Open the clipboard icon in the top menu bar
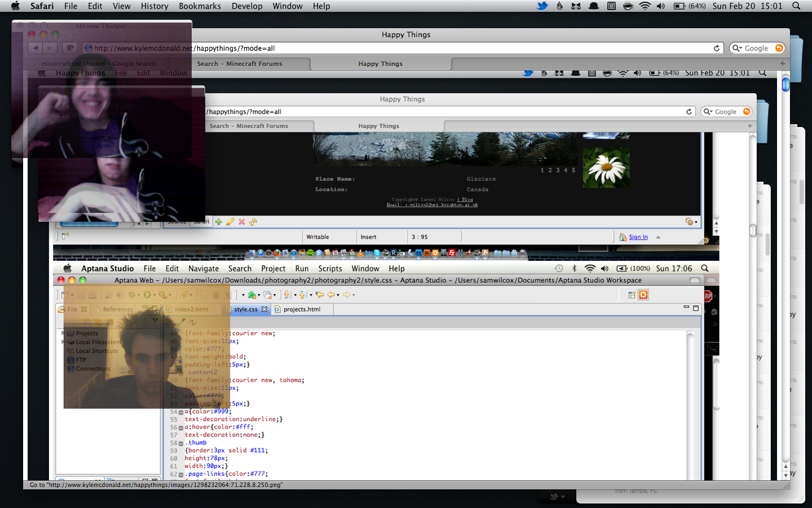Viewport: 812px width, 508px height. (x=611, y=6)
